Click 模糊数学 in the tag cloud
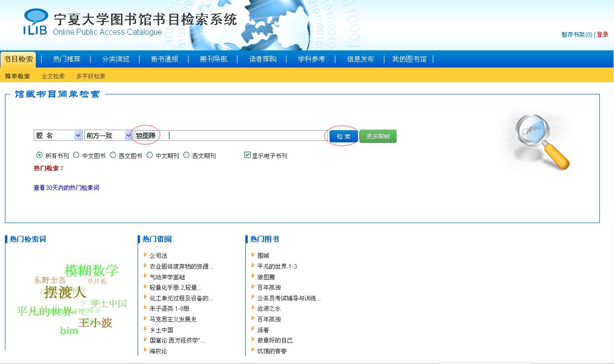 92,270
